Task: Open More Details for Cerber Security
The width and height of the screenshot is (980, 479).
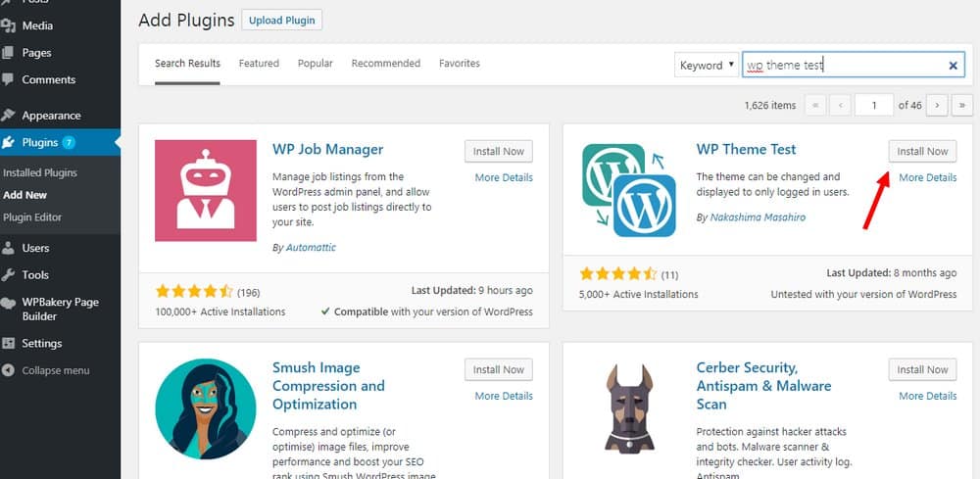Action: click(927, 396)
